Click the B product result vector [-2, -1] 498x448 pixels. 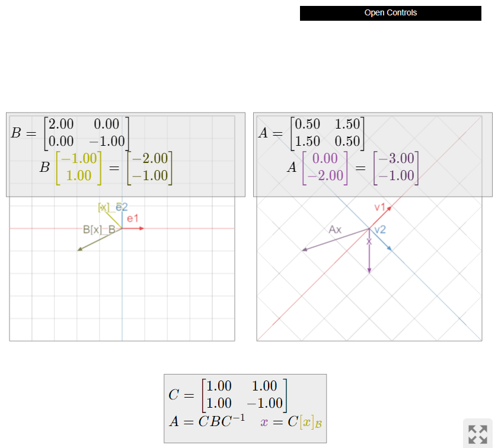pyautogui.click(x=152, y=167)
